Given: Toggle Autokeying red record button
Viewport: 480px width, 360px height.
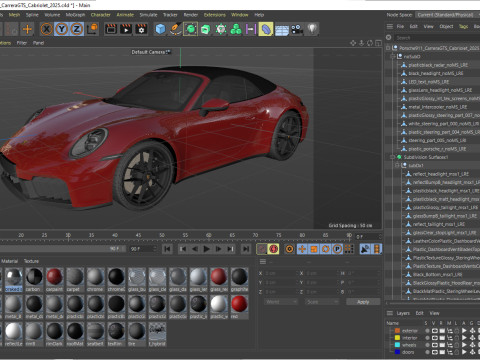Looking at the screenshot, I should (273, 249).
